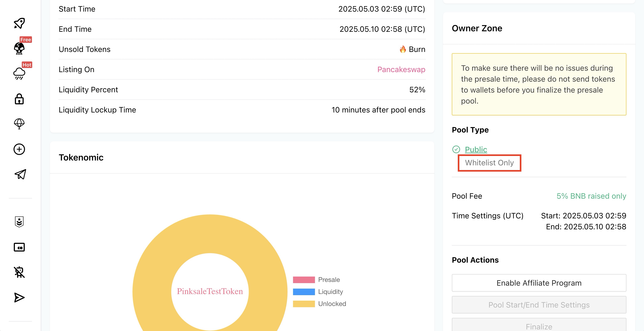Viewport: 644px width, 331px height.
Task: Click the Pool Actions heading
Action: pos(475,260)
